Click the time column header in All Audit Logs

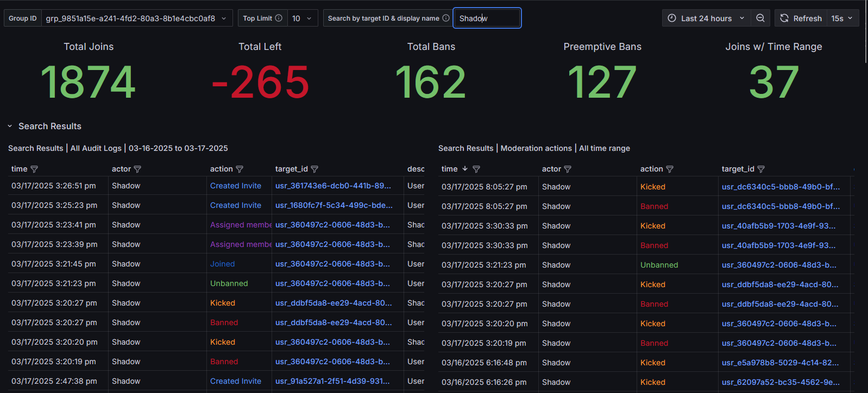tap(19, 169)
